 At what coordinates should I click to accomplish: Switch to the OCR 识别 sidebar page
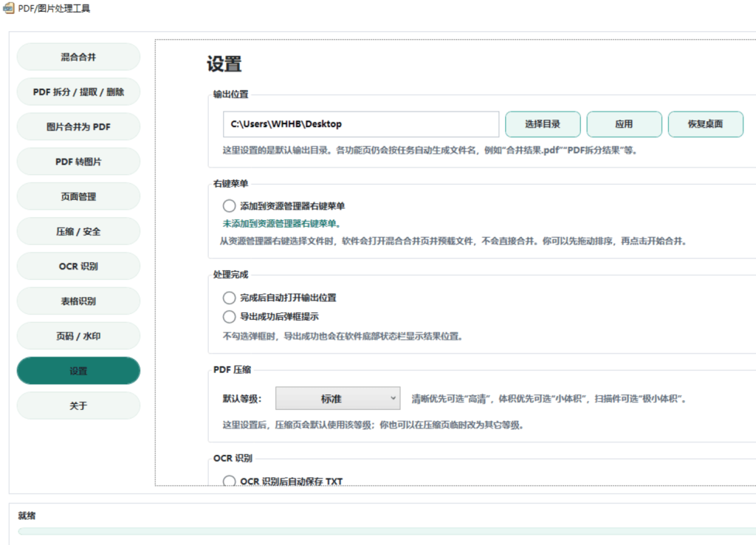click(x=78, y=267)
